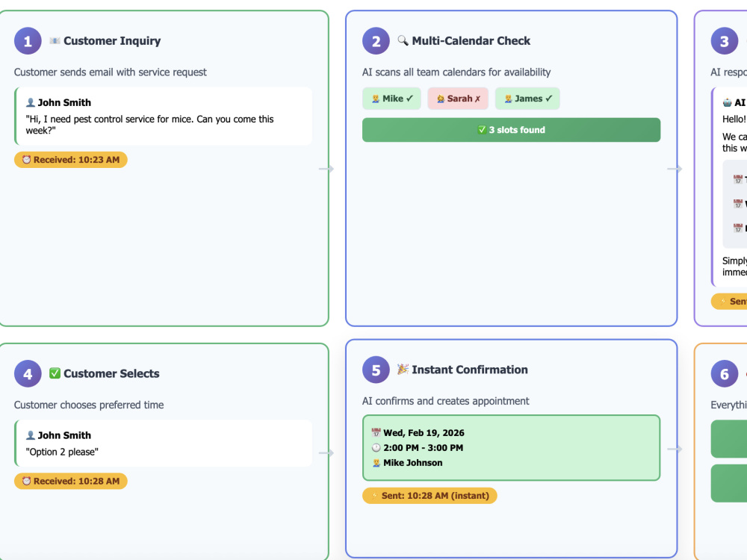
Task: Click the pest control service for mice message
Action: pyautogui.click(x=149, y=125)
